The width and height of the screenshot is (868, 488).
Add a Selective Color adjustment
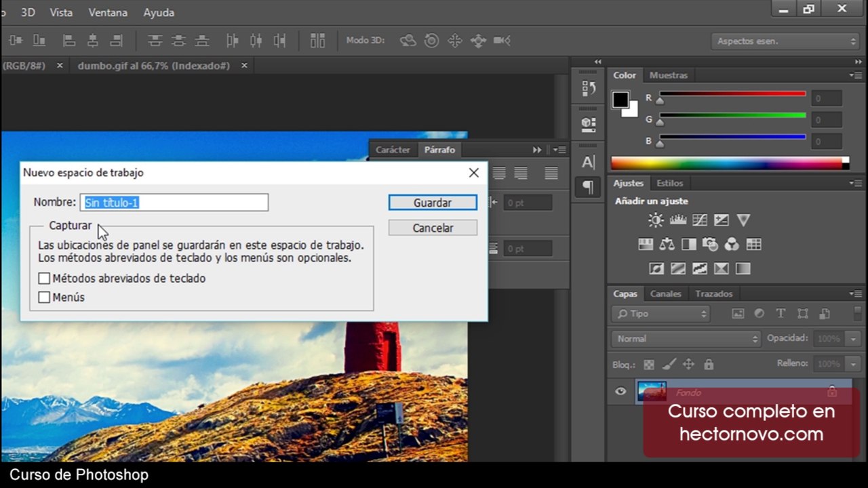(721, 268)
